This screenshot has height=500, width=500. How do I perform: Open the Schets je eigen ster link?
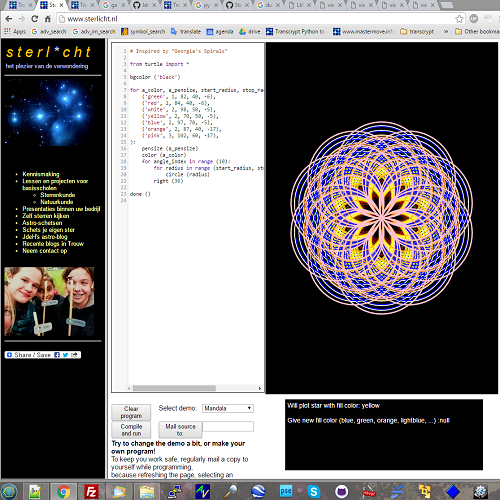click(48, 230)
